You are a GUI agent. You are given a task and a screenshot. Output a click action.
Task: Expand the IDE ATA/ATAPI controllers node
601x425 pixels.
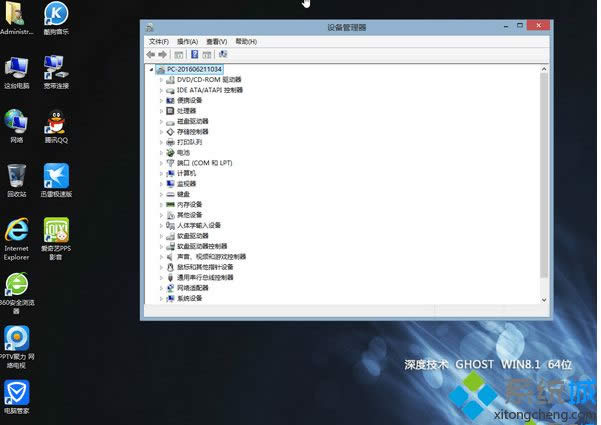[160, 90]
